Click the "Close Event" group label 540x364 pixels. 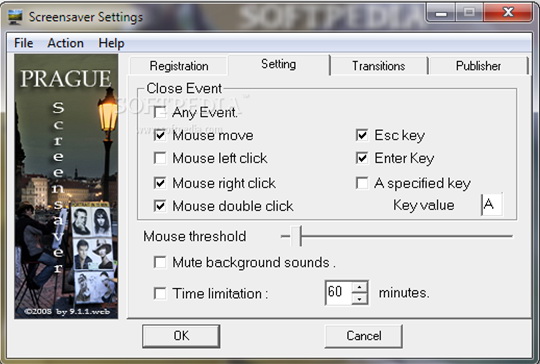(x=184, y=89)
